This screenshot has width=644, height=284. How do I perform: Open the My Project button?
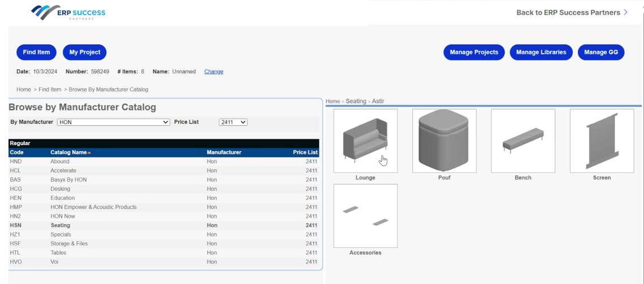(85, 52)
